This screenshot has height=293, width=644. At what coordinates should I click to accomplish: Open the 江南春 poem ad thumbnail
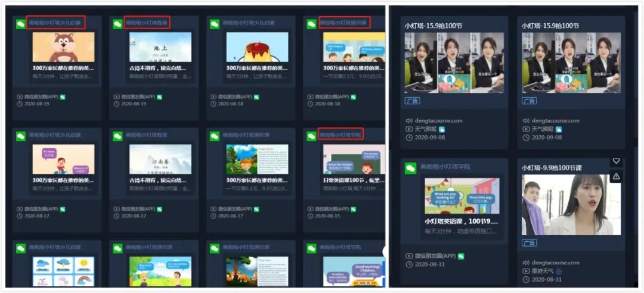[x=160, y=159]
